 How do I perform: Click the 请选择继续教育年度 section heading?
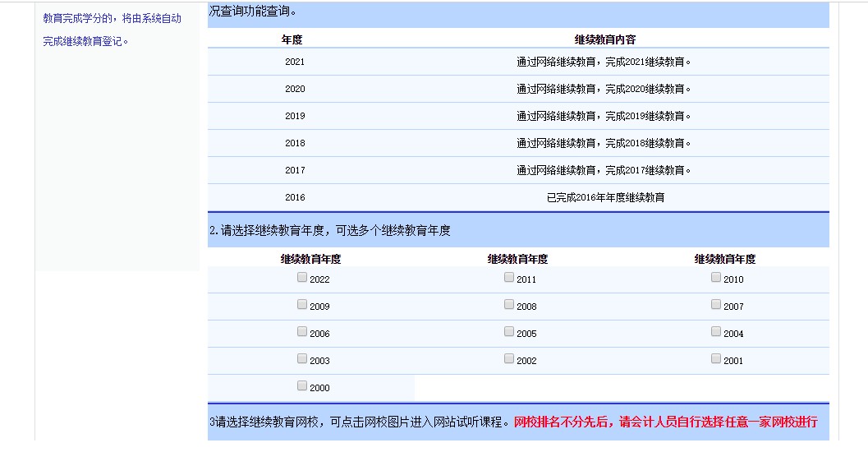click(x=330, y=231)
